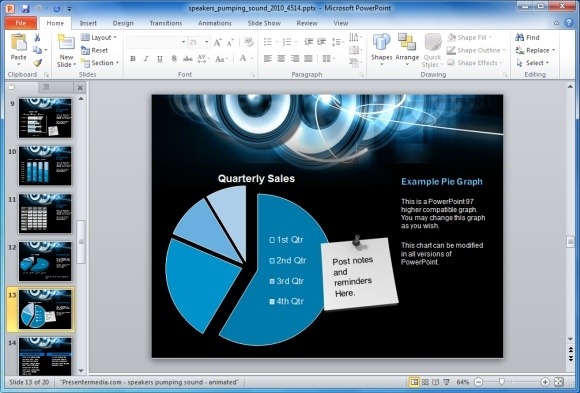
Task: Select slide 12 thumbnail
Action: [x=45, y=261]
